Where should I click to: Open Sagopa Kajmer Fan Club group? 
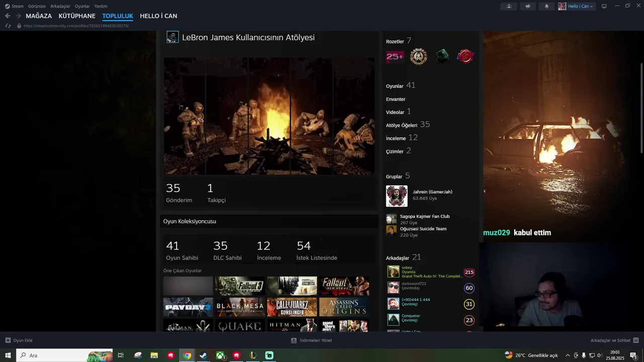coord(425,216)
